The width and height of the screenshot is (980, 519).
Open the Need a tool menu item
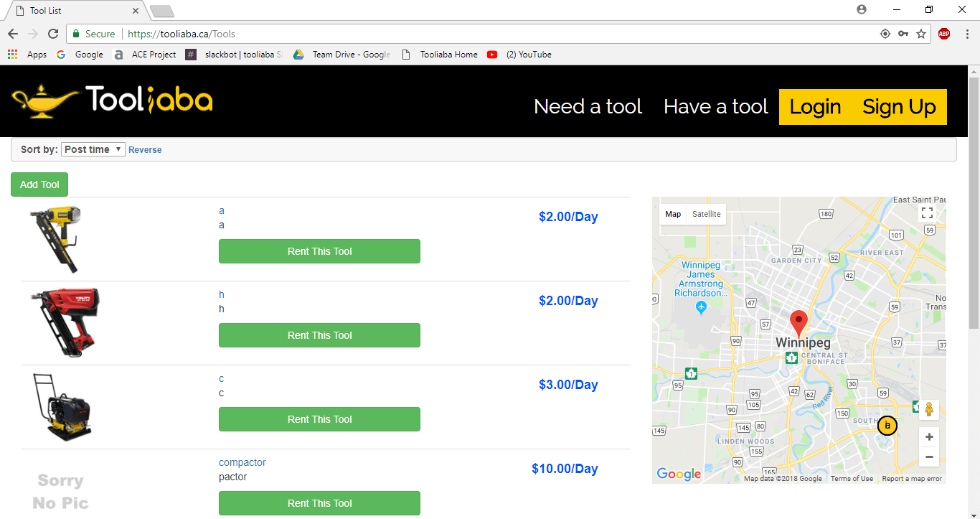(588, 107)
